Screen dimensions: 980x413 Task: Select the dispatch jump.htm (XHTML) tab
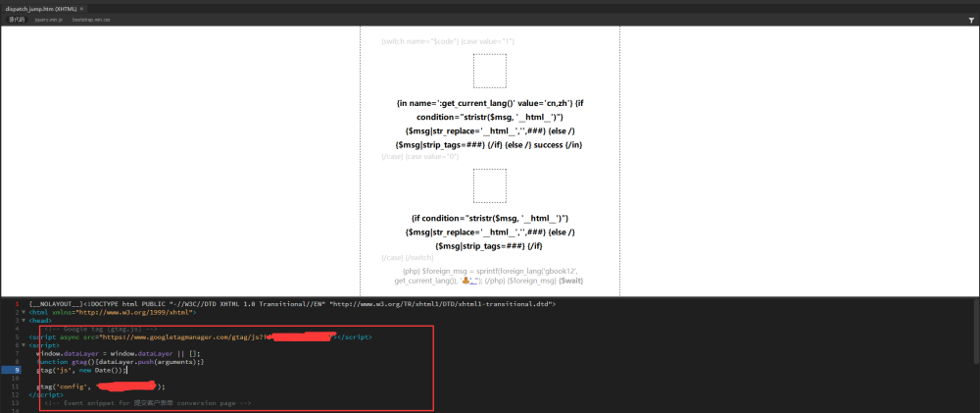[x=40, y=9]
